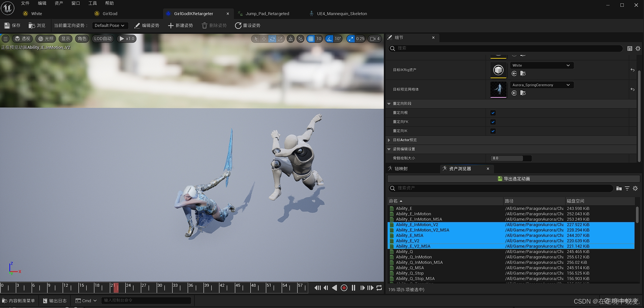644x308 pixels.
Task: Toggle grid snapping on the viewport
Action: tap(311, 39)
